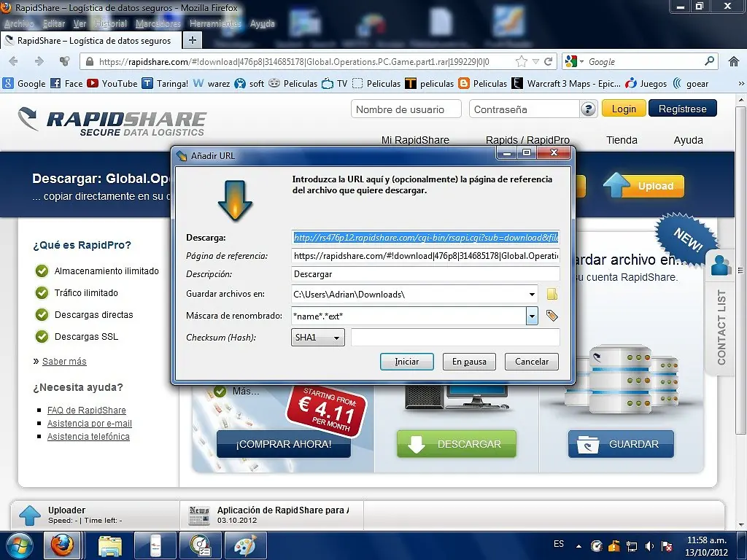Click the GUARDAR button
The image size is (747, 560).
click(621, 444)
